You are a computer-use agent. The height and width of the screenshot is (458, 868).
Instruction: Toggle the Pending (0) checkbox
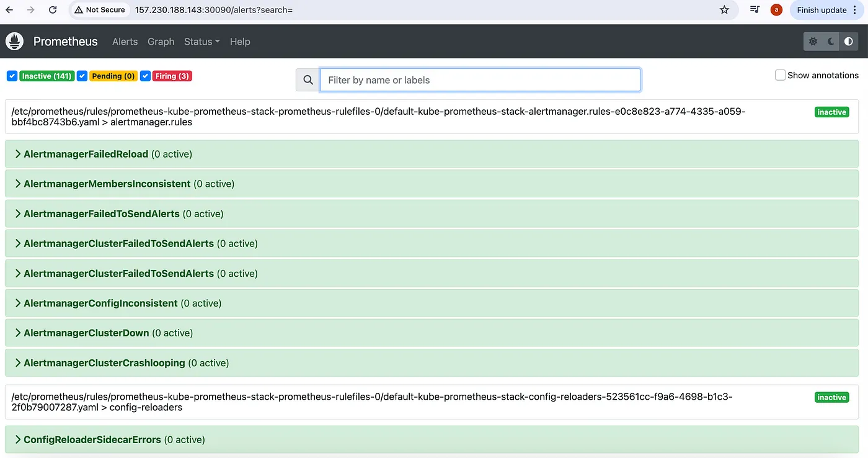pyautogui.click(x=82, y=76)
